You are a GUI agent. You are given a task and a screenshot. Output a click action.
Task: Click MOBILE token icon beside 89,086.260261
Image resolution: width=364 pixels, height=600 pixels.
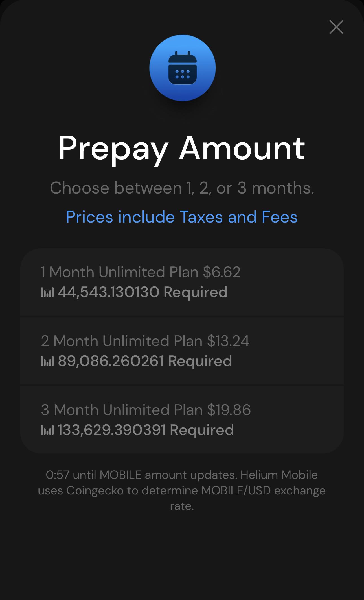point(47,361)
